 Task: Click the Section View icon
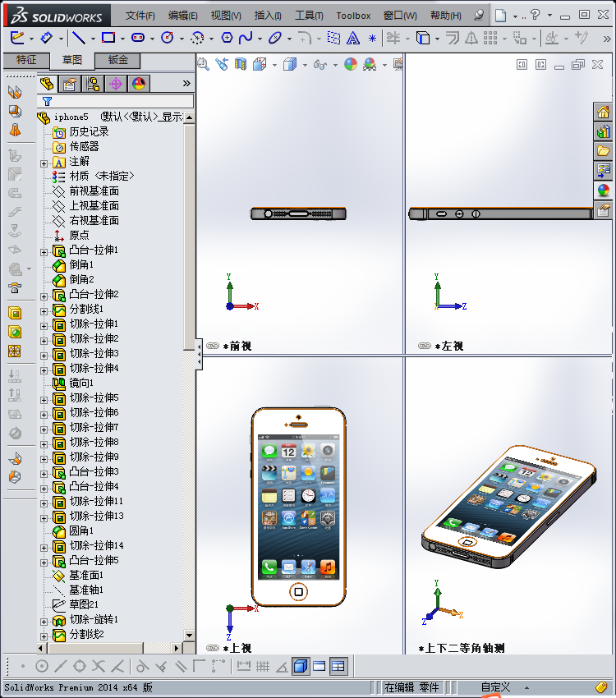click(241, 65)
